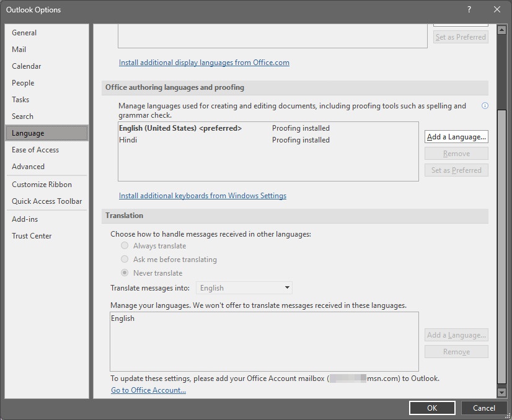Select the Never translate radio button
Viewport: 512px width, 420px height.
click(125, 273)
